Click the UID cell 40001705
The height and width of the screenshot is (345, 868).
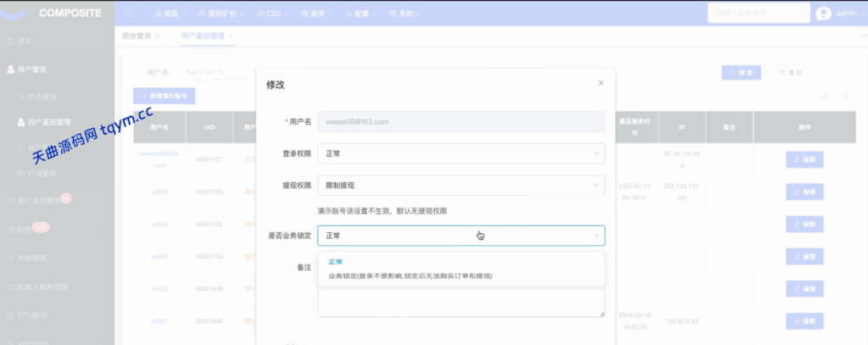(x=209, y=192)
